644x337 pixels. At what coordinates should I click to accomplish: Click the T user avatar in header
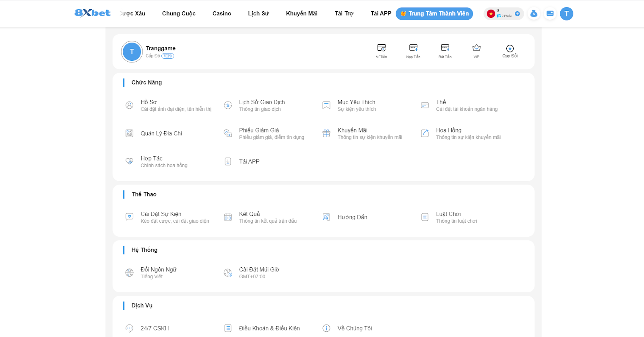coord(566,14)
